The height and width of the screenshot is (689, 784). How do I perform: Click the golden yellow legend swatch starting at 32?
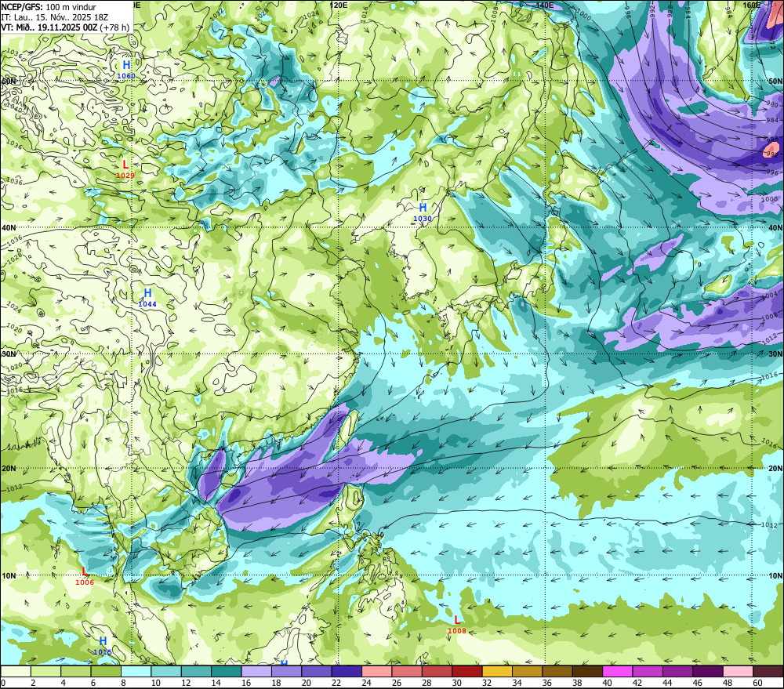click(497, 672)
